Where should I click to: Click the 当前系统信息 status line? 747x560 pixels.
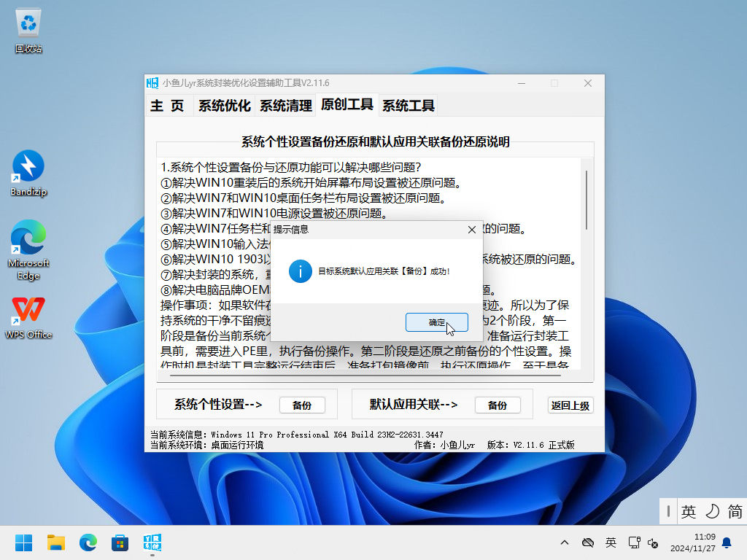pos(297,435)
